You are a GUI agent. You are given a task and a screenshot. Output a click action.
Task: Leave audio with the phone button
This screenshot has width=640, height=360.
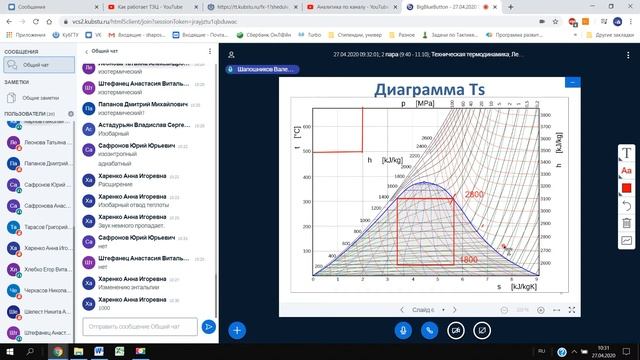(429, 330)
